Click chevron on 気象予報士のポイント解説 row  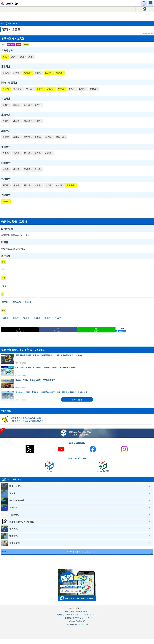(149, 522)
